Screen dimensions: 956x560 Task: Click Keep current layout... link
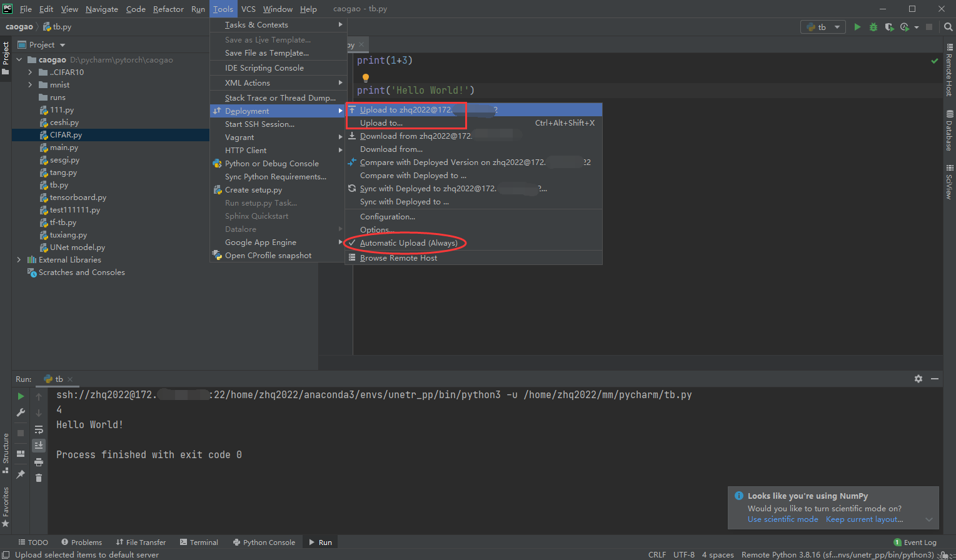coord(865,519)
